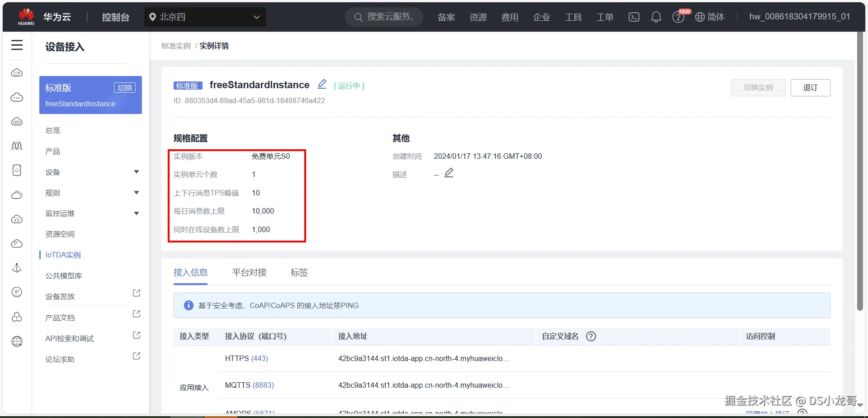Open the IP sidebar icon
The image size is (868, 418).
[x=17, y=292]
